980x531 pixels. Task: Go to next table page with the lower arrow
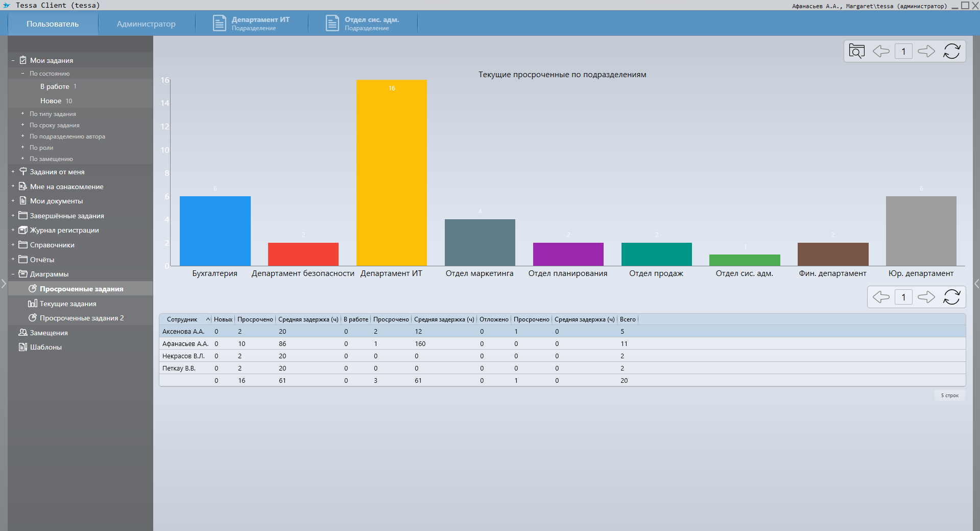pyautogui.click(x=926, y=297)
